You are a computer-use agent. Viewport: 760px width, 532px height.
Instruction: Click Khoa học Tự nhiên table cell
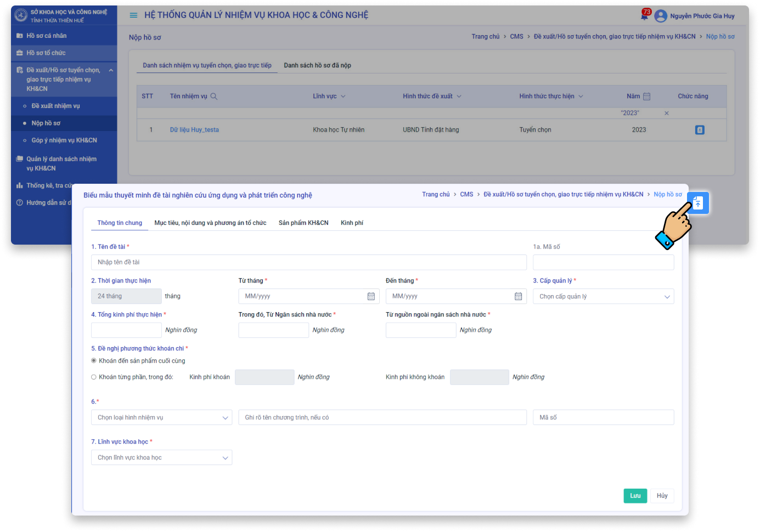pyautogui.click(x=339, y=130)
